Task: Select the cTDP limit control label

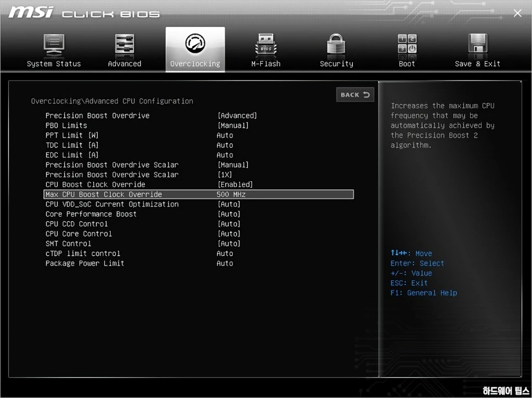Action: coord(83,253)
